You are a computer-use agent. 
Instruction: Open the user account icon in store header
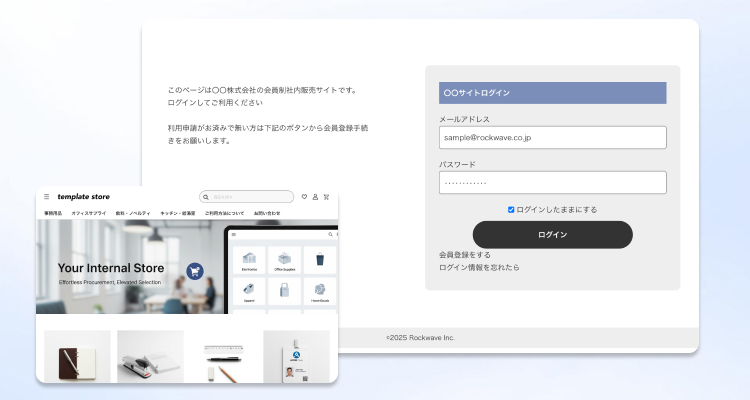point(315,197)
